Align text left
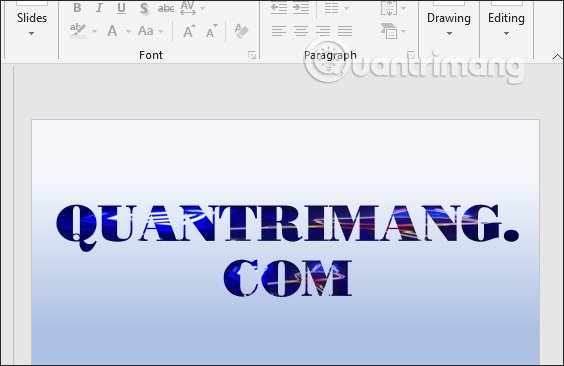The height and width of the screenshot is (366, 564). [x=279, y=31]
